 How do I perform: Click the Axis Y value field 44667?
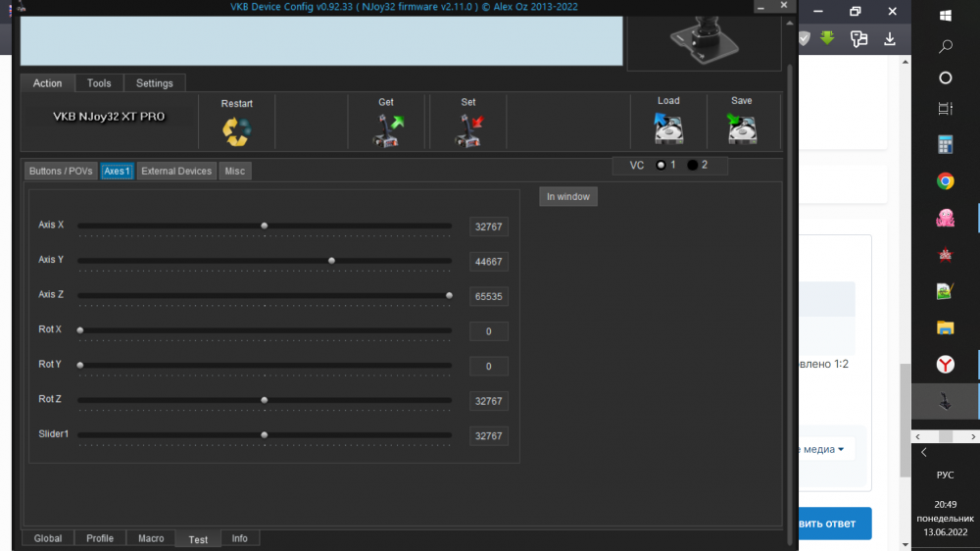[489, 262]
